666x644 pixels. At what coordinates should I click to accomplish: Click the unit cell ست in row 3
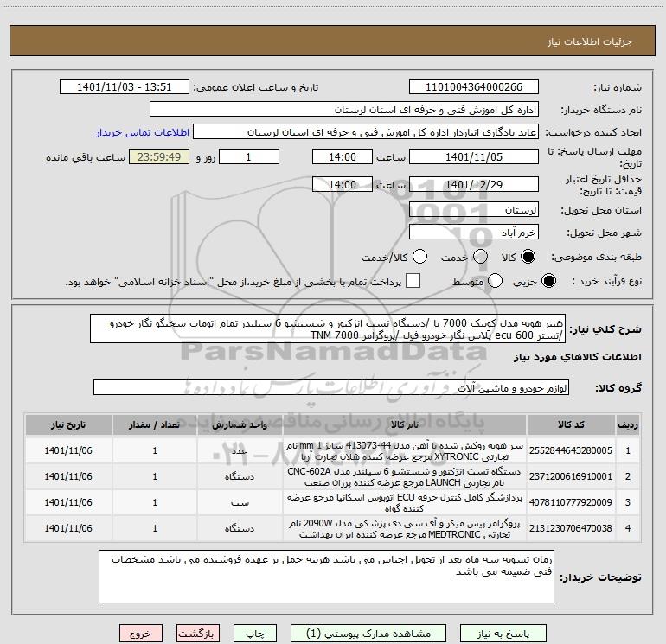[240, 502]
